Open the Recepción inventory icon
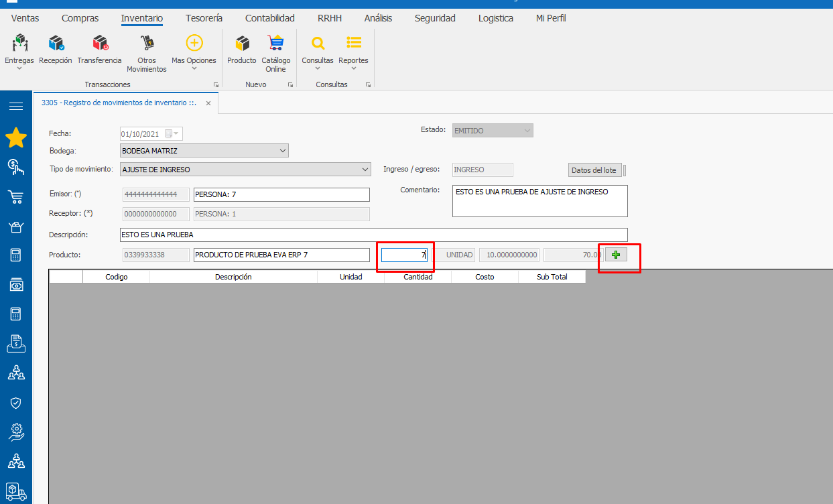The height and width of the screenshot is (504, 833). coord(56,44)
